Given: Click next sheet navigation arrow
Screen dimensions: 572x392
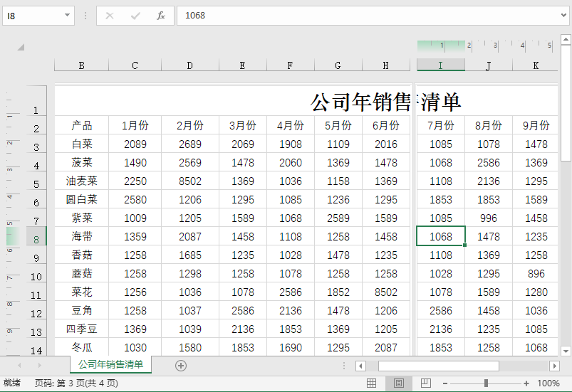Looking at the screenshot, I should point(39,365).
